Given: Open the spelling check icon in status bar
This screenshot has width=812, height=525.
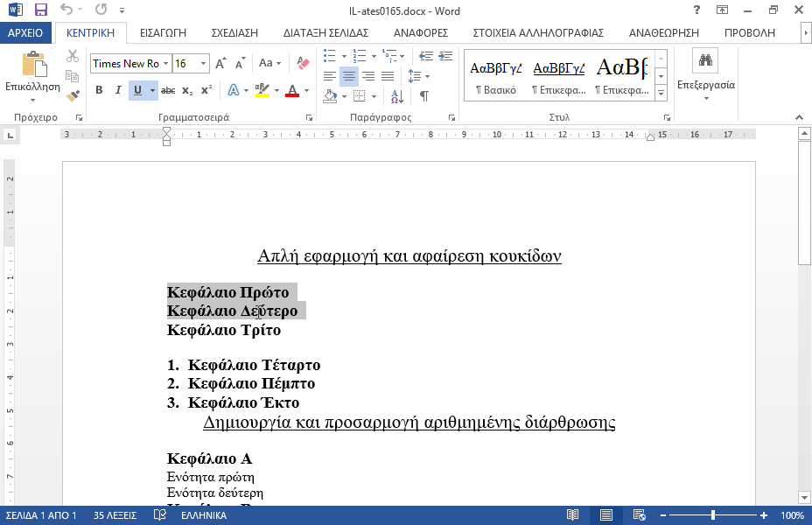Looking at the screenshot, I should click(160, 515).
